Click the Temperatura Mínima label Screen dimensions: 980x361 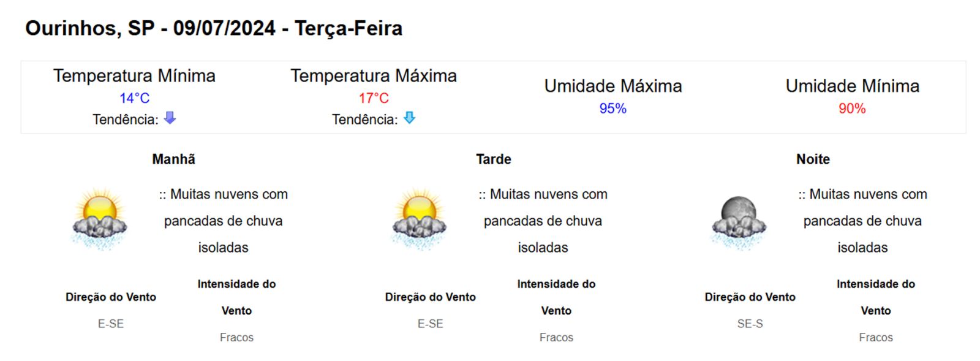(x=134, y=76)
